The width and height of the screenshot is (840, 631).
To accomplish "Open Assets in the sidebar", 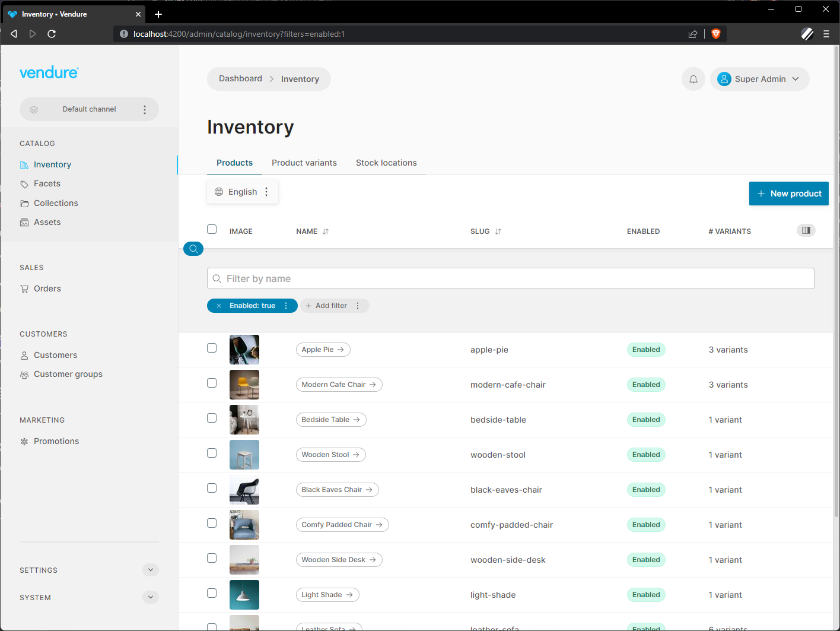I will tap(47, 222).
